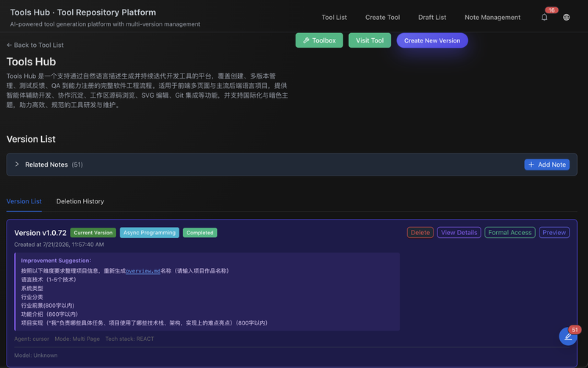588x368 pixels.
Task: Click the Preview button
Action: 554,232
